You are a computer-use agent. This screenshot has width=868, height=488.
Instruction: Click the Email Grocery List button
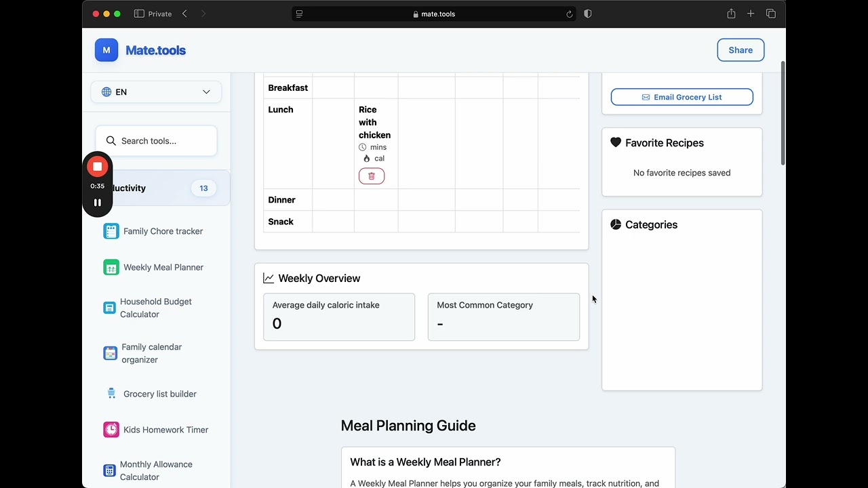tap(682, 97)
